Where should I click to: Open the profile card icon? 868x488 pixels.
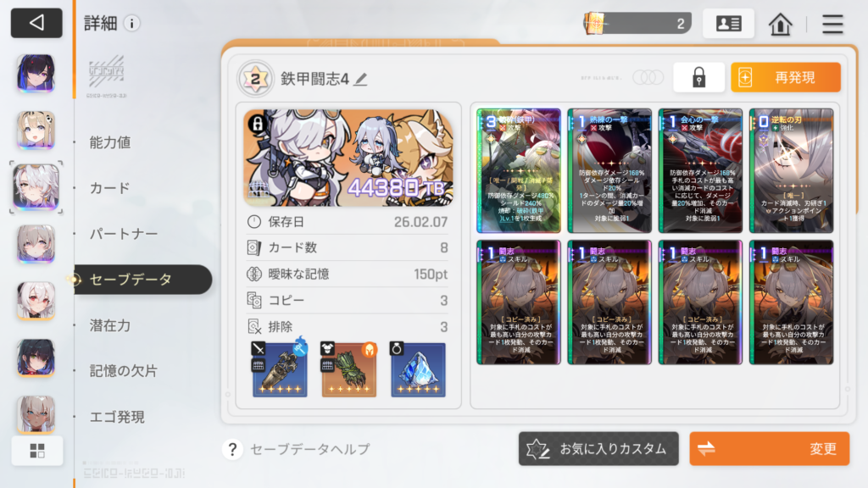728,23
